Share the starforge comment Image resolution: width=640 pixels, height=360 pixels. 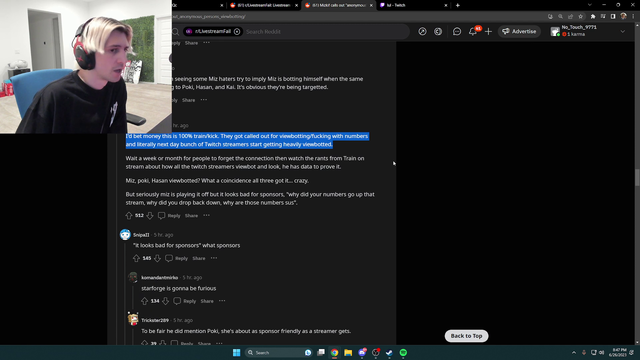point(207,301)
